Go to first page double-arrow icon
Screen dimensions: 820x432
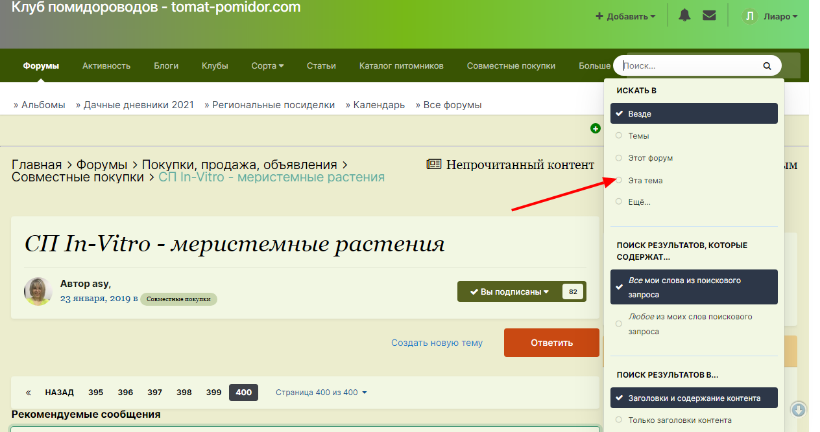point(28,392)
